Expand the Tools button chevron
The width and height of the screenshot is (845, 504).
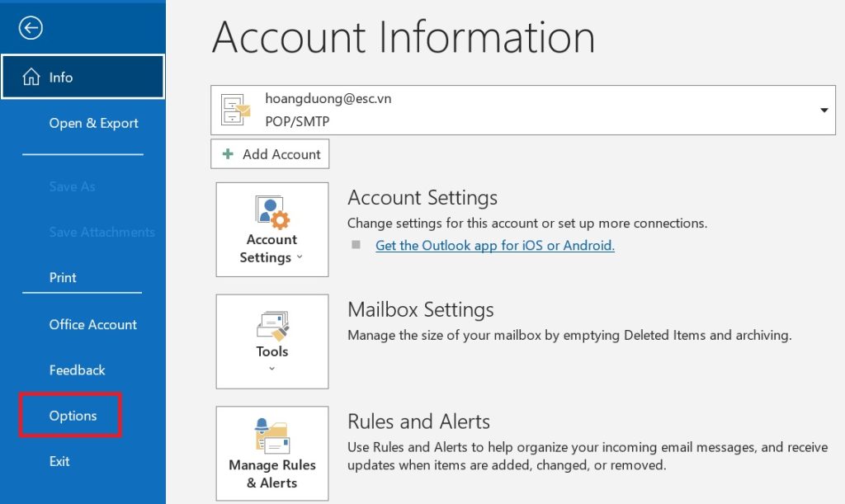tap(272, 369)
